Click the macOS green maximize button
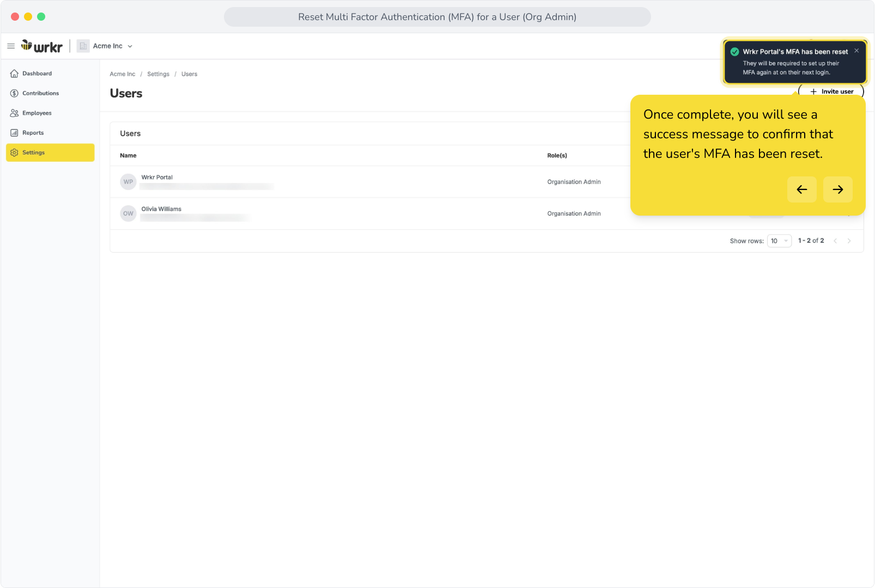Image resolution: width=875 pixels, height=588 pixels. click(x=41, y=17)
